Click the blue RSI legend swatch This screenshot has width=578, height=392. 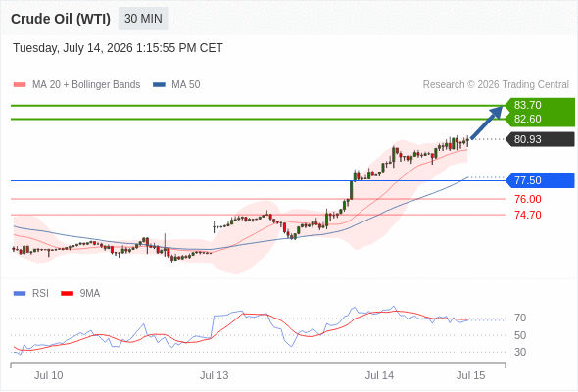(20, 294)
